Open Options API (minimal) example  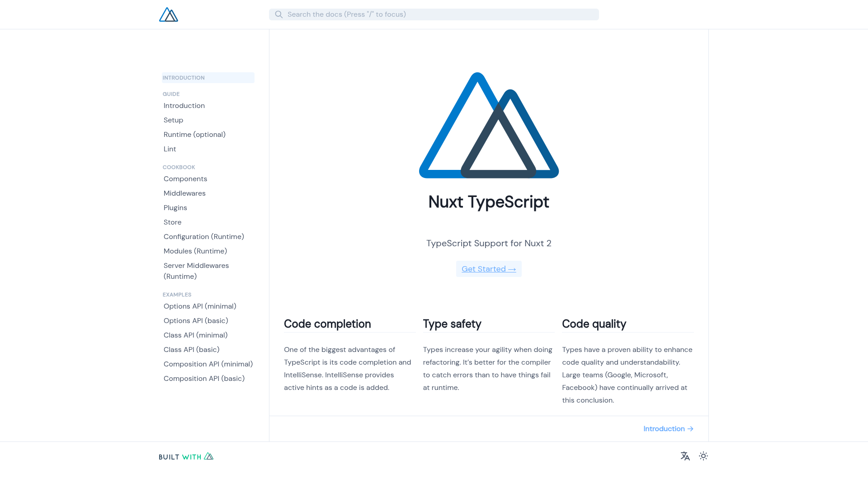200,306
